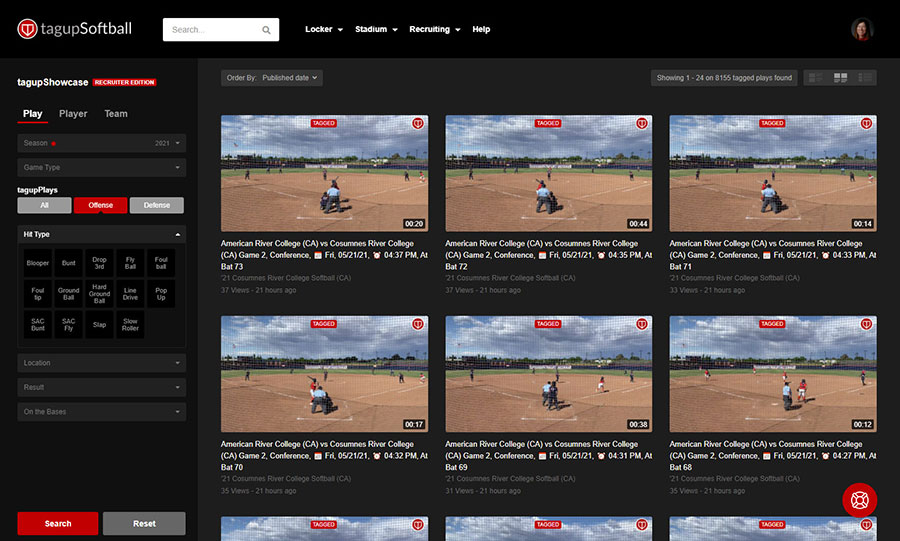The image size is (900, 541).
Task: Open the Stadium menu
Action: pyautogui.click(x=376, y=29)
